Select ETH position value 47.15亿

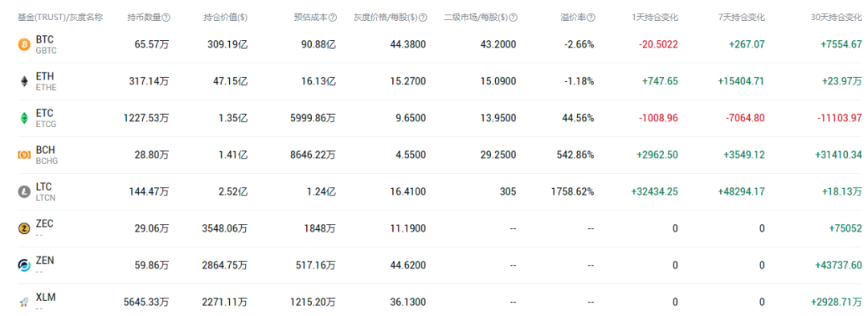click(231, 81)
